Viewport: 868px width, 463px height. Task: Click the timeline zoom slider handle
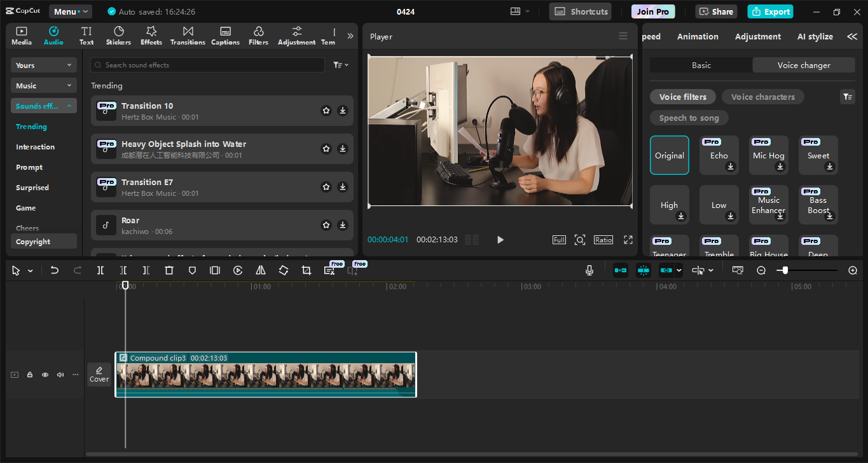[785, 270]
